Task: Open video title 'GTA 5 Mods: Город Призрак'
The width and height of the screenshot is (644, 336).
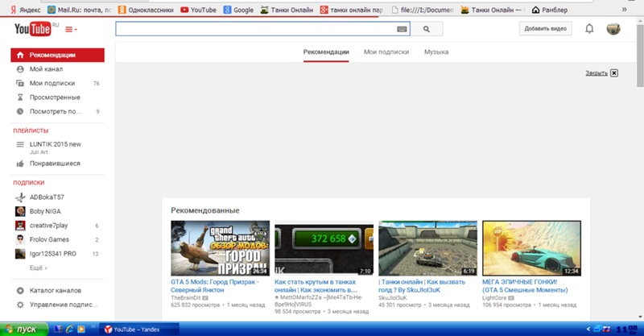Action: [215, 286]
